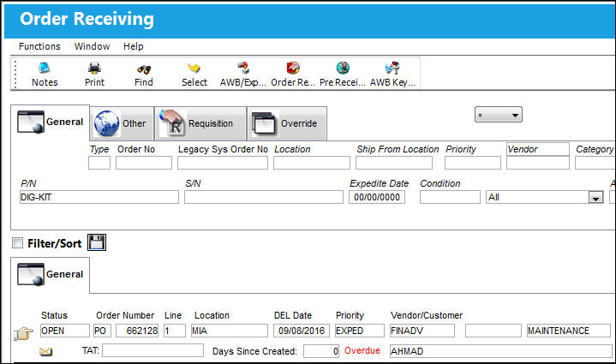Open the equals operator dropdown
The image size is (616, 364).
pyautogui.click(x=498, y=115)
